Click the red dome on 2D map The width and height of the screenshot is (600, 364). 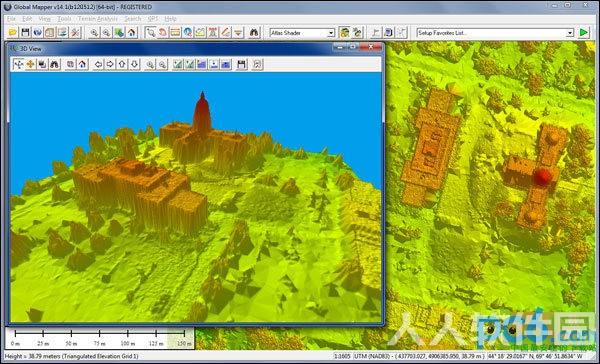point(543,176)
